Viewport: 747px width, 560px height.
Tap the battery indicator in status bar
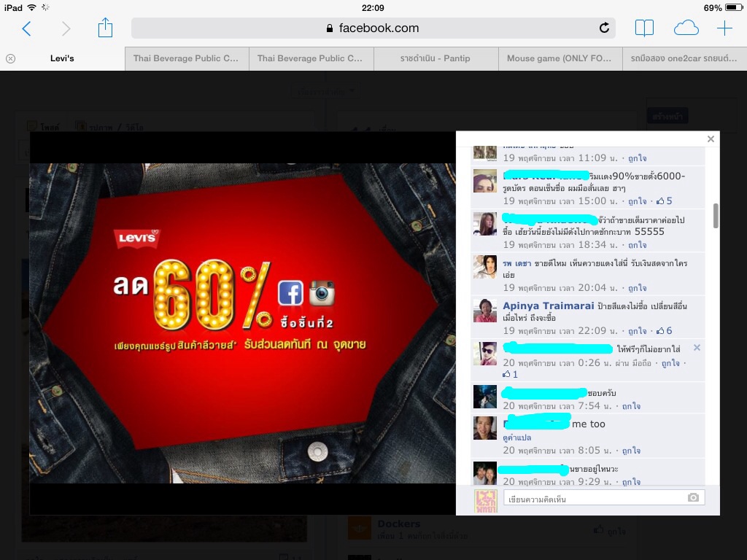(734, 7)
